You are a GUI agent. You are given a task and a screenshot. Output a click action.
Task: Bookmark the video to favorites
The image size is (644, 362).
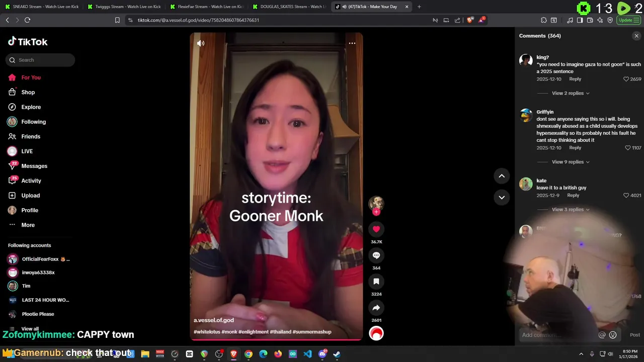coord(376,282)
